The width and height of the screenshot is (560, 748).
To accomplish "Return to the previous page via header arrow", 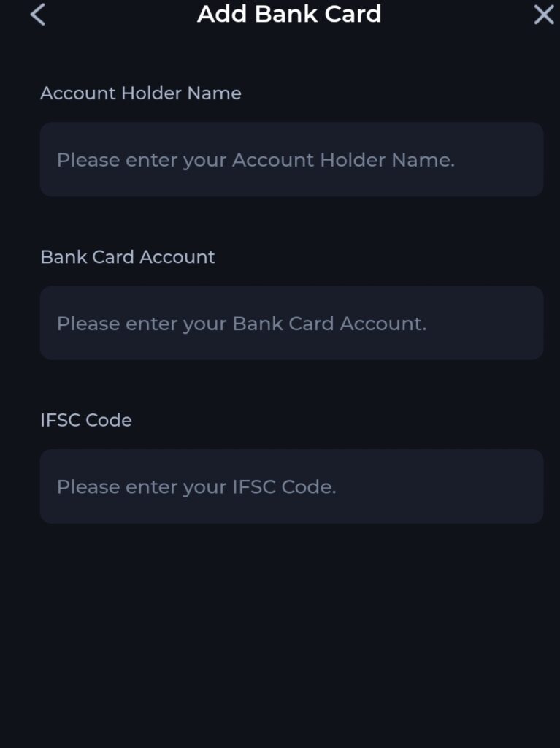I will point(38,15).
